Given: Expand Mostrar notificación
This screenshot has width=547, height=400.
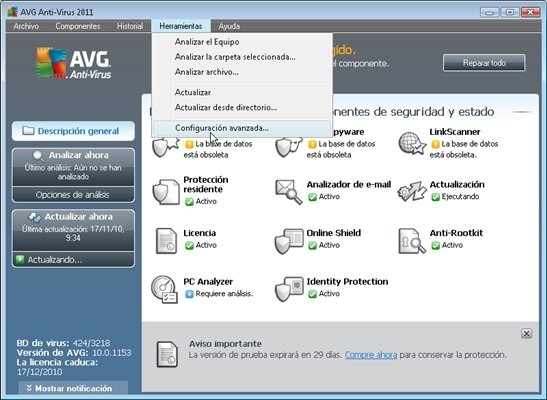Looking at the screenshot, I should pyautogui.click(x=73, y=388).
